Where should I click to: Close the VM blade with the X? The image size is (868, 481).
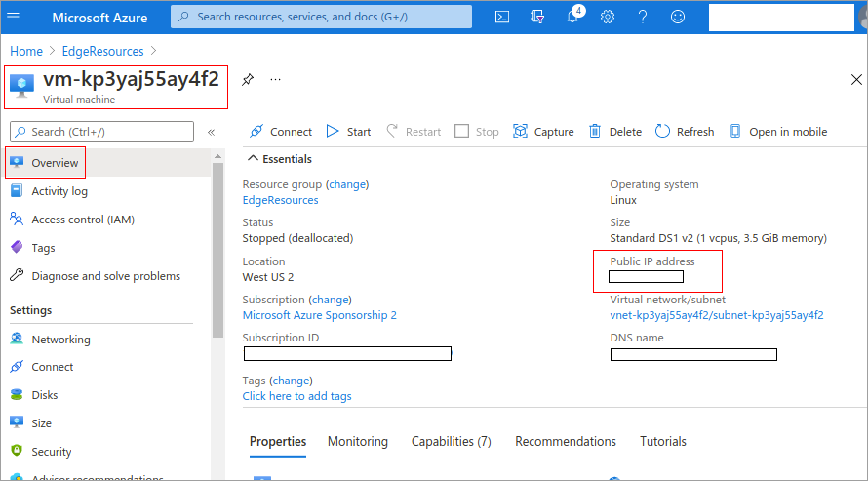pos(856,80)
